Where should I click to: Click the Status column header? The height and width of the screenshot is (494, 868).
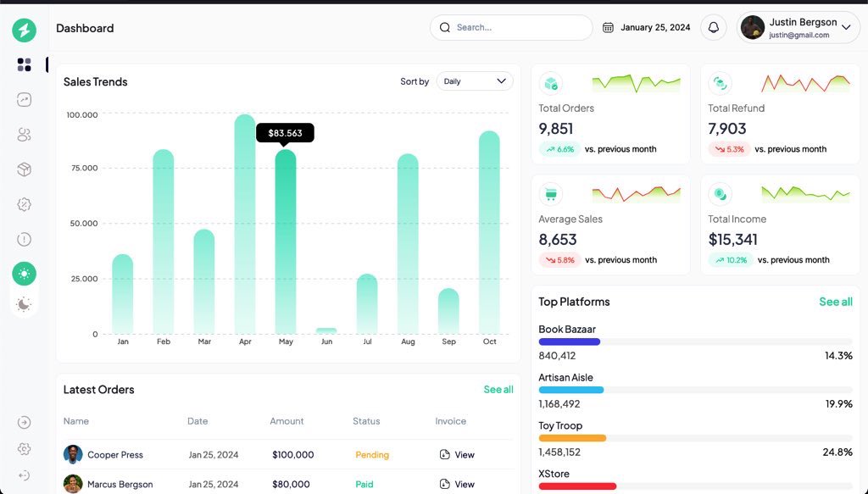(x=366, y=421)
